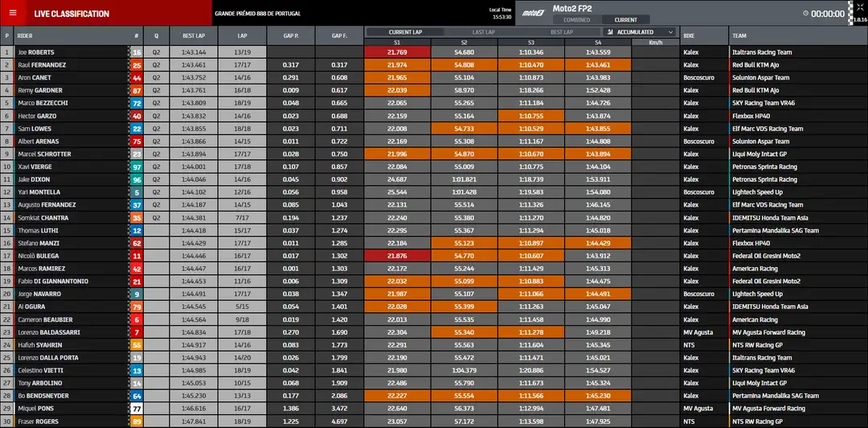Click Marco Bezzecchi's number 72 badge
The height and width of the screenshot is (428, 868).
(x=136, y=103)
